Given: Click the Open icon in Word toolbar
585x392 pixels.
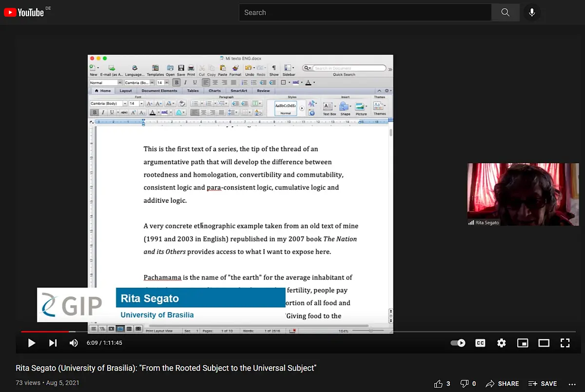Looking at the screenshot, I should click(x=170, y=68).
